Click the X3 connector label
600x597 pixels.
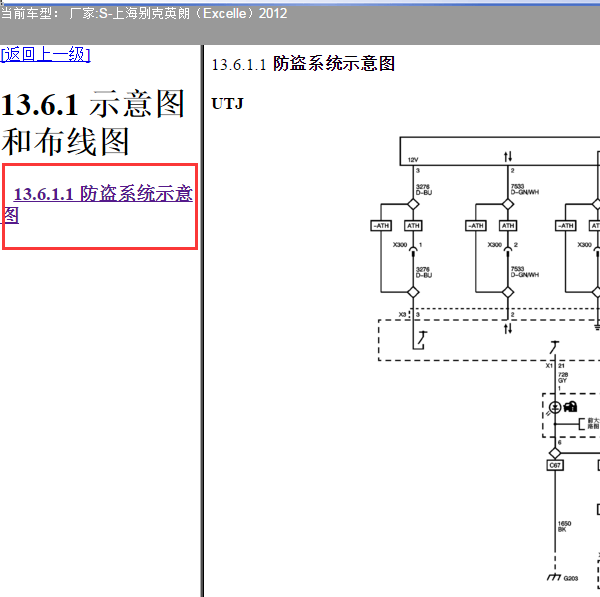click(402, 315)
